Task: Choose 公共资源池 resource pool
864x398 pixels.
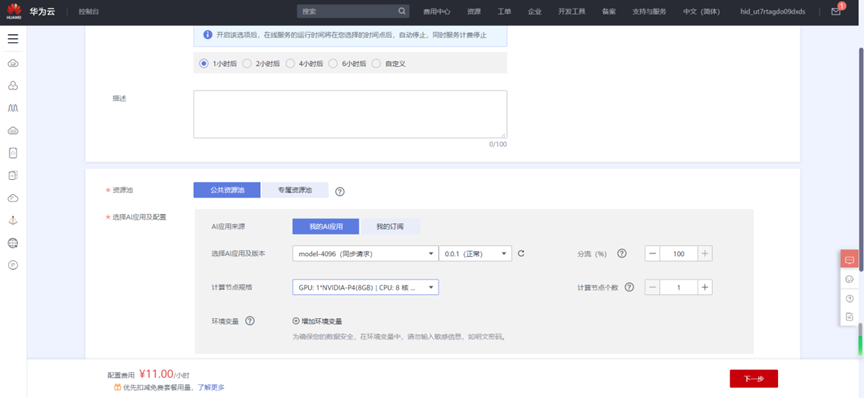Action: (x=227, y=190)
